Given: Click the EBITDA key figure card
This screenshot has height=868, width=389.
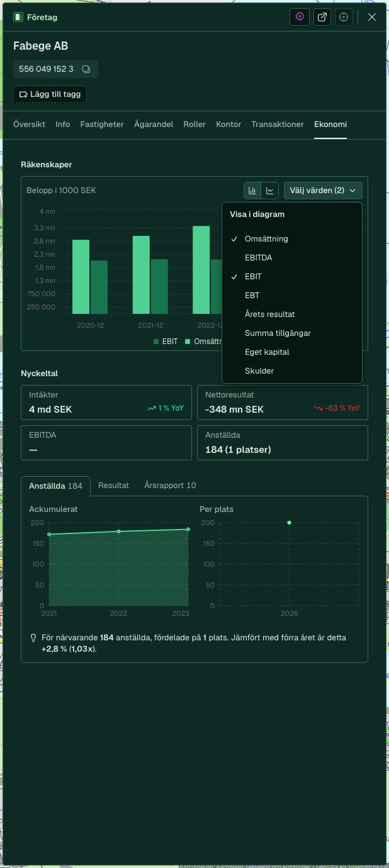Looking at the screenshot, I should click(106, 443).
